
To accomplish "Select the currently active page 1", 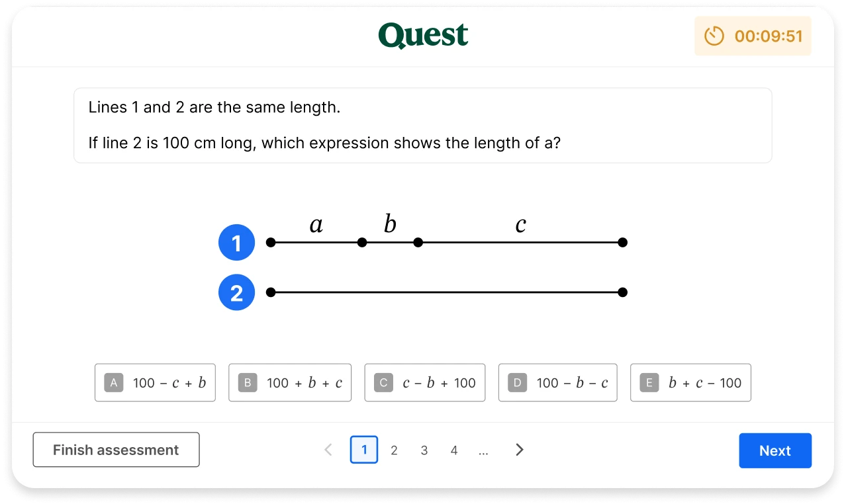I will click(x=363, y=449).
